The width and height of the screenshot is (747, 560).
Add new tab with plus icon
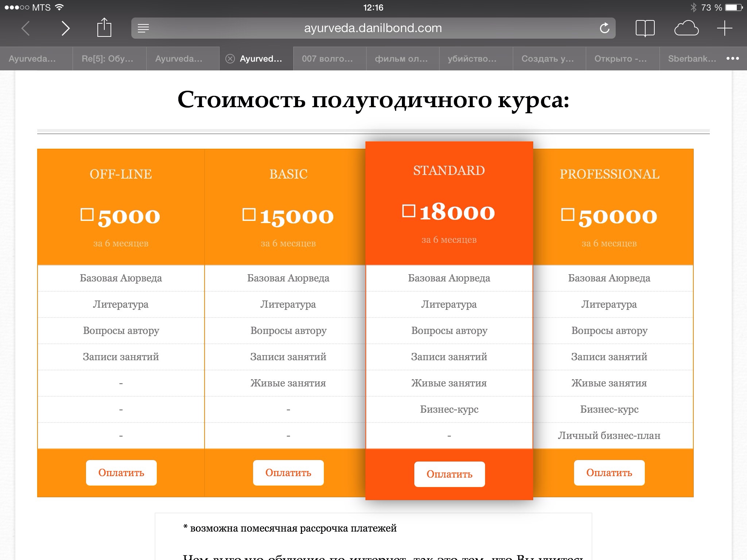pos(724,28)
